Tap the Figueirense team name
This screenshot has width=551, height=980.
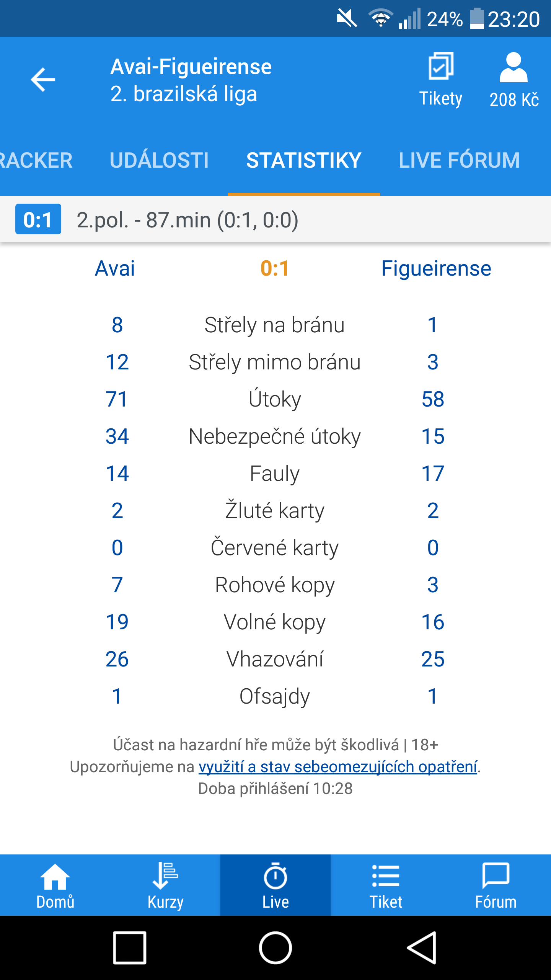tap(436, 268)
